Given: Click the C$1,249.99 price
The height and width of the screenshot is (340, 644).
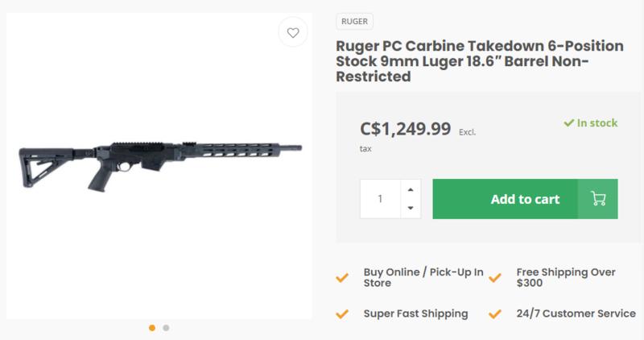Looking at the screenshot, I should tap(405, 128).
